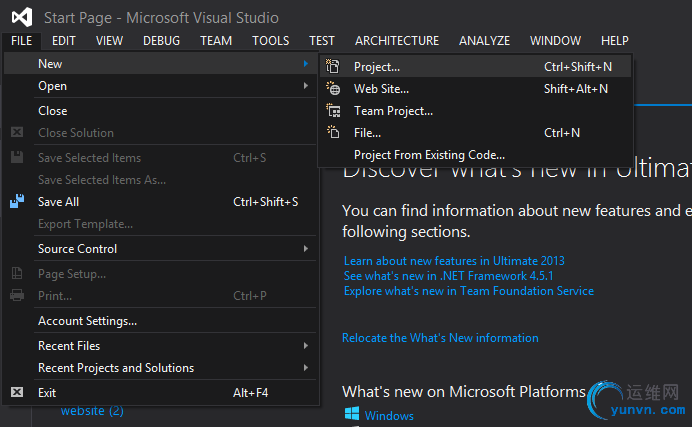The image size is (692, 427).
Task: Open the FILE menu
Action: pyautogui.click(x=22, y=41)
